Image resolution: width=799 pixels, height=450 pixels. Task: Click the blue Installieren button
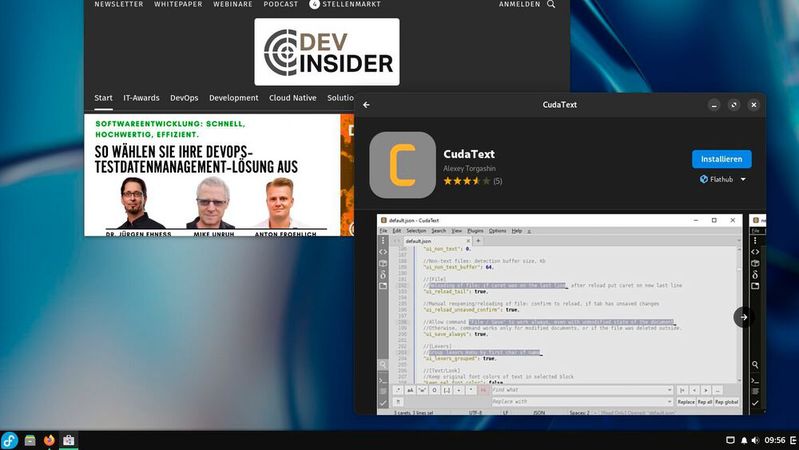pyautogui.click(x=721, y=159)
